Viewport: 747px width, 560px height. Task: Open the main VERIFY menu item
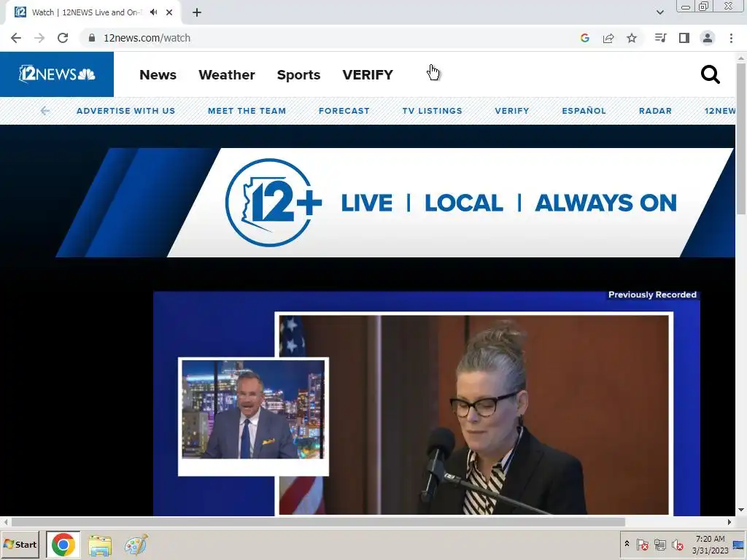(368, 75)
